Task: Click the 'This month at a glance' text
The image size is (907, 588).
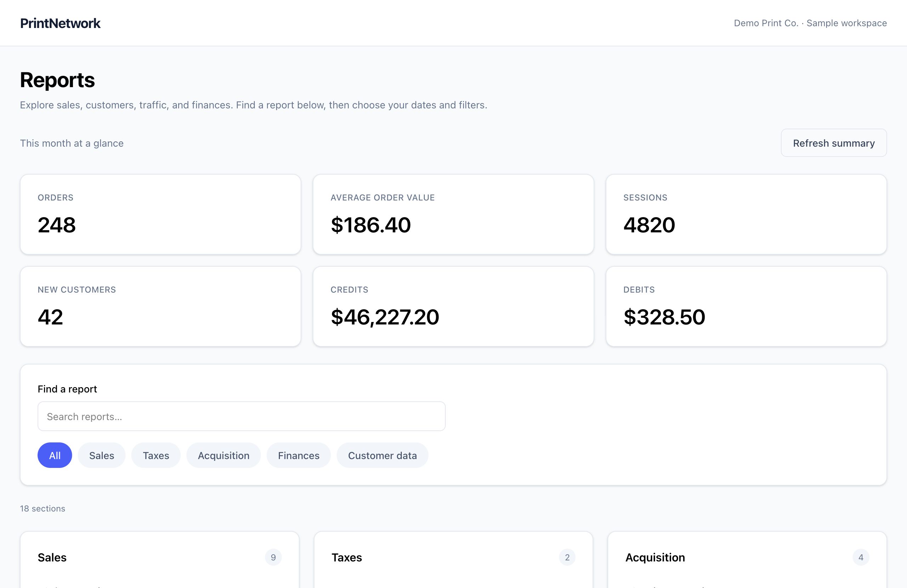Action: pos(72,143)
